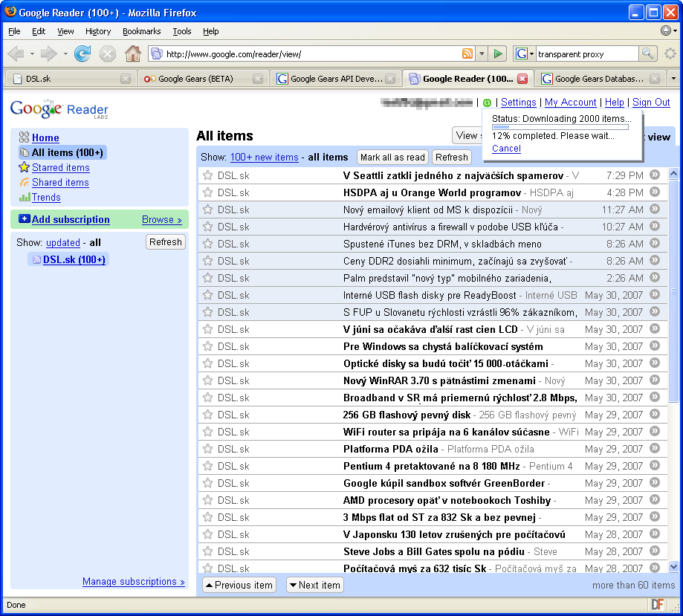Image resolution: width=683 pixels, height=616 pixels.
Task: Star the 'V Seattli zatkli' item
Action: tap(208, 175)
